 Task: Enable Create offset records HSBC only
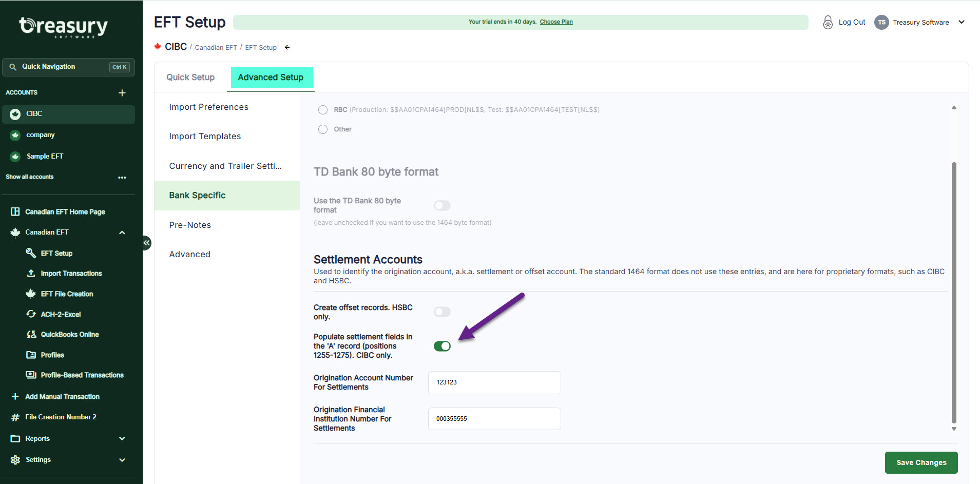tap(442, 312)
